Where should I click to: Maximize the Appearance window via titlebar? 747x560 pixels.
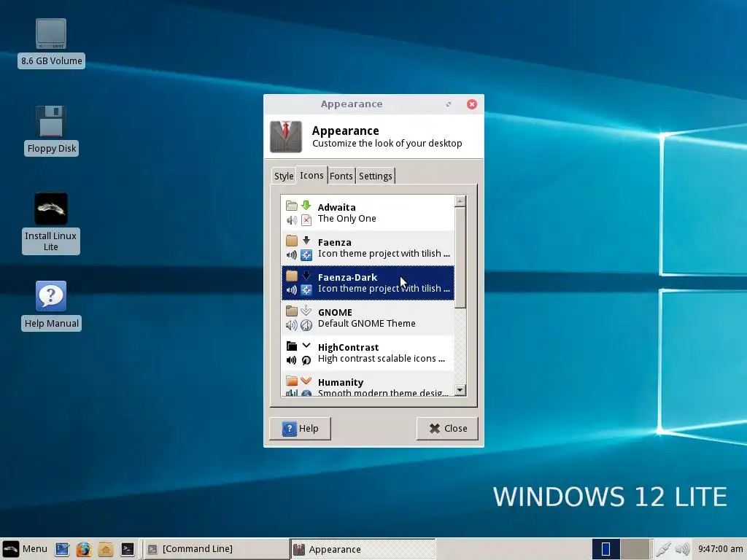click(449, 104)
